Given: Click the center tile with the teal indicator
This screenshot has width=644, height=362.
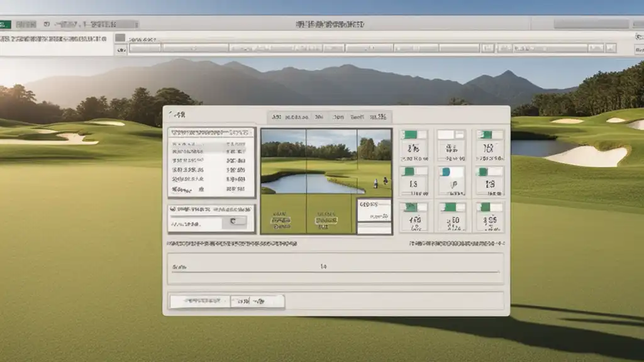Looking at the screenshot, I should coord(451,180).
